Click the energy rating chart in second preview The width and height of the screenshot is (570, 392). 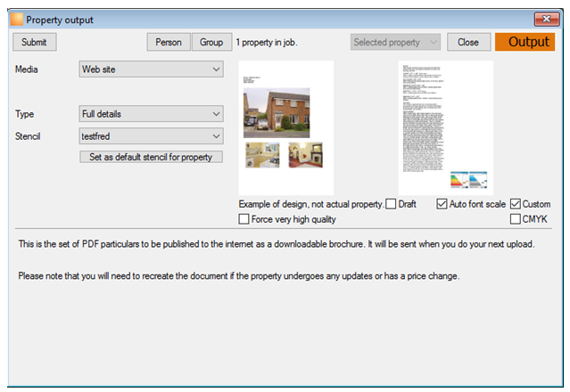468,180
